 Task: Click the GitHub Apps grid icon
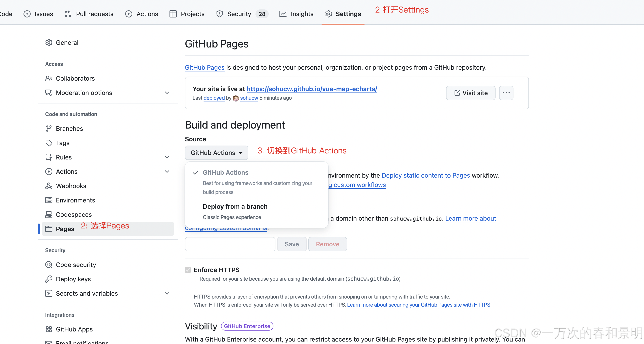click(x=49, y=329)
